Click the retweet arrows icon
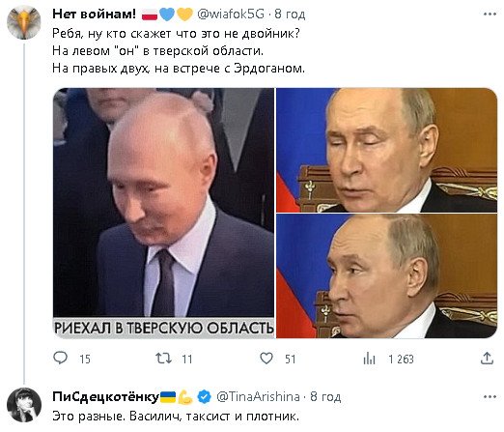Image resolution: width=504 pixels, height=432 pixels. click(x=163, y=359)
